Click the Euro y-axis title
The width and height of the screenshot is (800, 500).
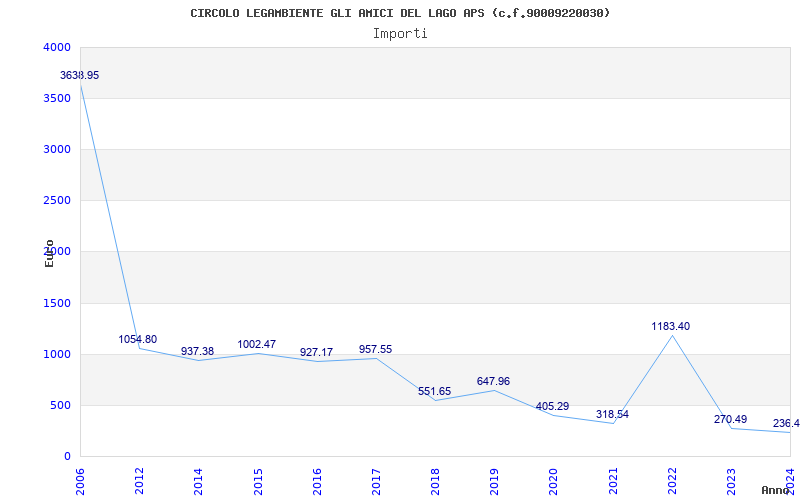(x=49, y=253)
